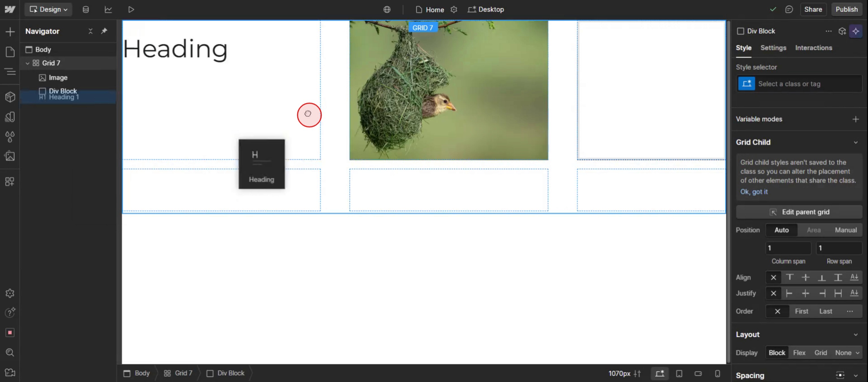Set Display to Flex
The height and width of the screenshot is (382, 868).
click(x=799, y=352)
